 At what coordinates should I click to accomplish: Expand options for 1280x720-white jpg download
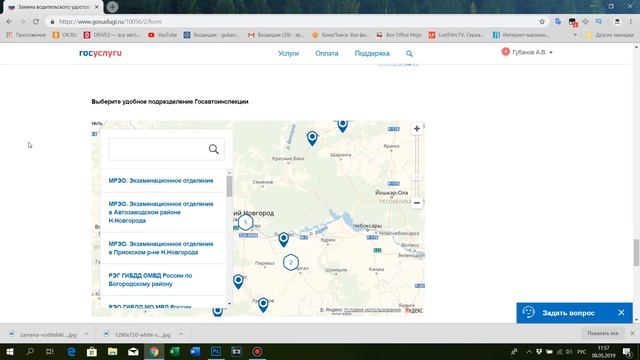click(x=181, y=334)
